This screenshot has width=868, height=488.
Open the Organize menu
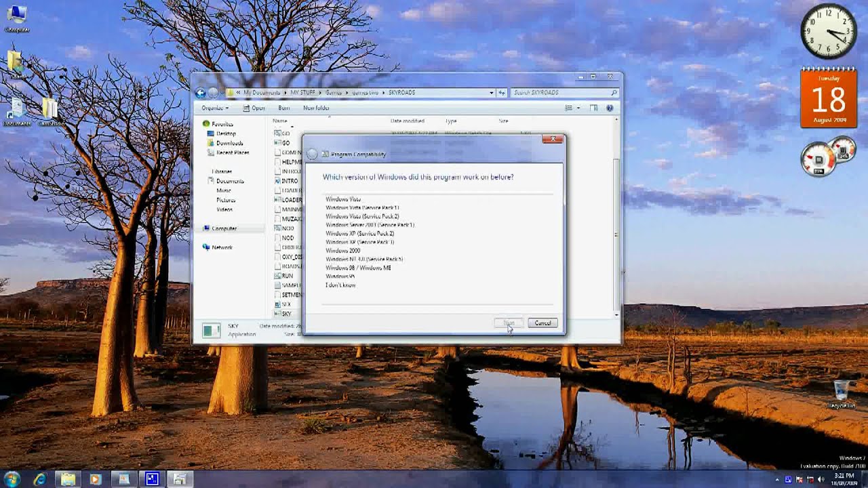click(215, 108)
